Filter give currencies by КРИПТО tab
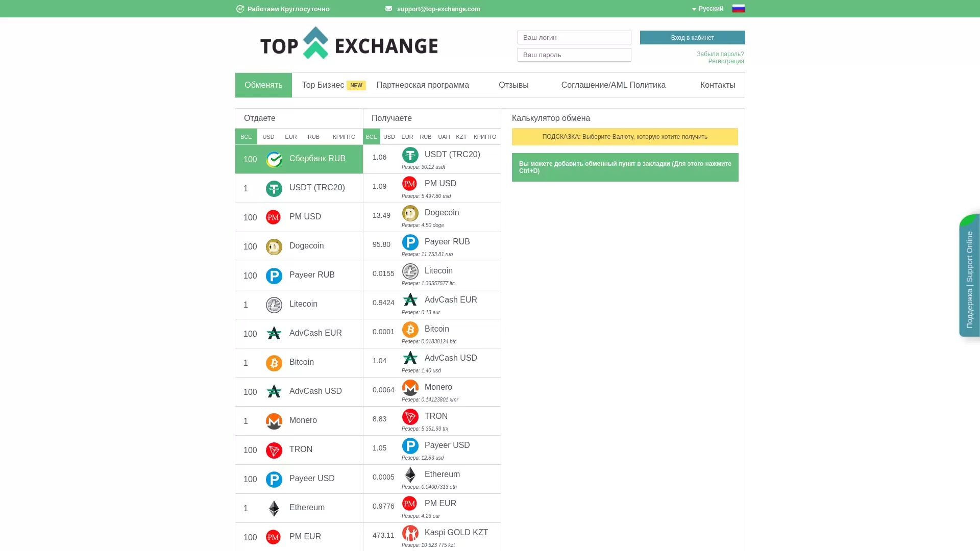This screenshot has width=980, height=551. [x=344, y=137]
